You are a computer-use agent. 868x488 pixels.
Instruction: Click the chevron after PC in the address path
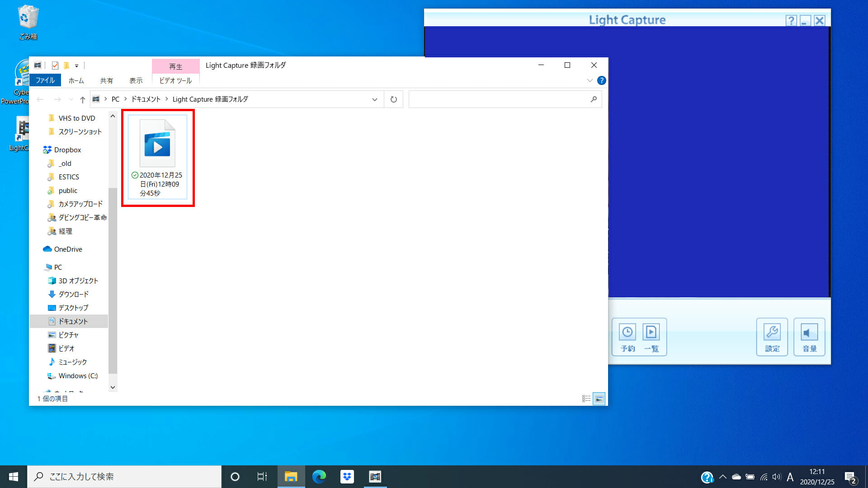pos(125,99)
